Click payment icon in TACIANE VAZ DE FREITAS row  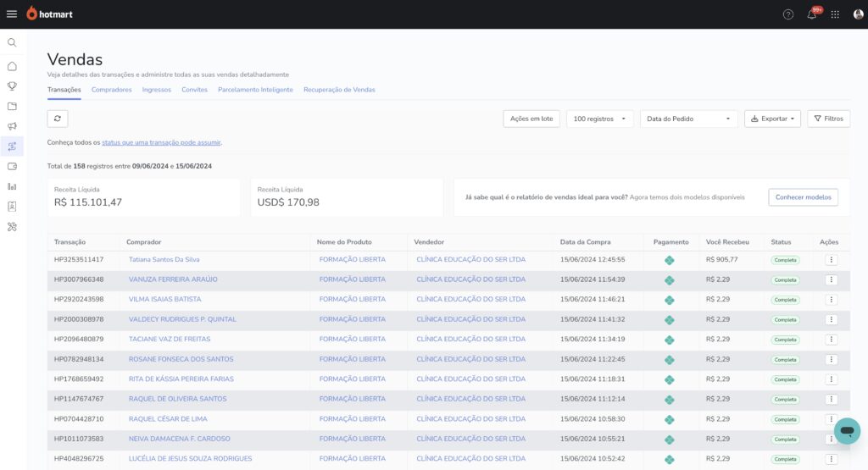pos(670,340)
